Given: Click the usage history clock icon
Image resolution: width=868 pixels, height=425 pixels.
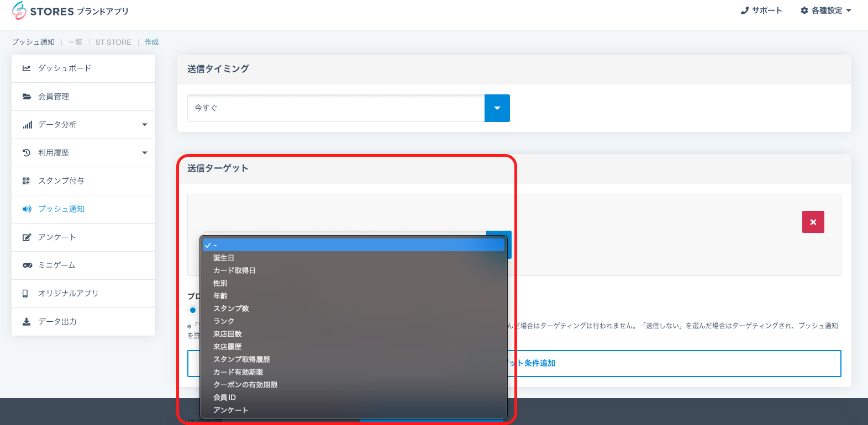Looking at the screenshot, I should coord(26,153).
